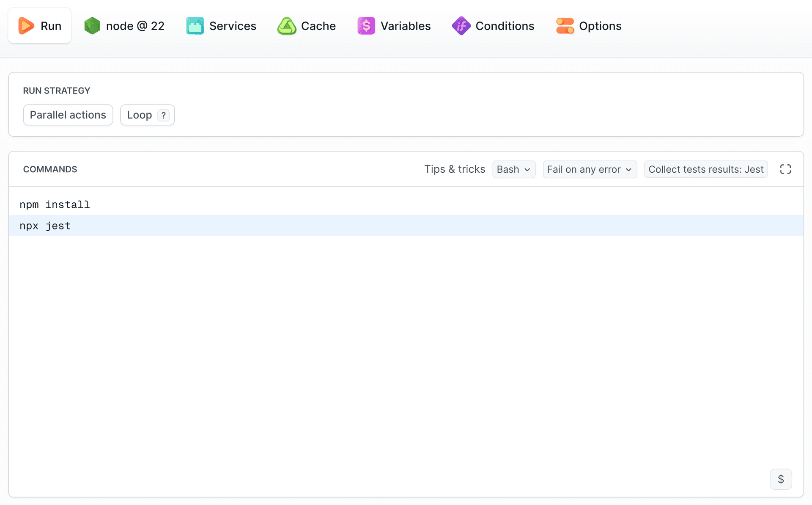
Task: Enable the Loop run strategy
Action: [140, 115]
